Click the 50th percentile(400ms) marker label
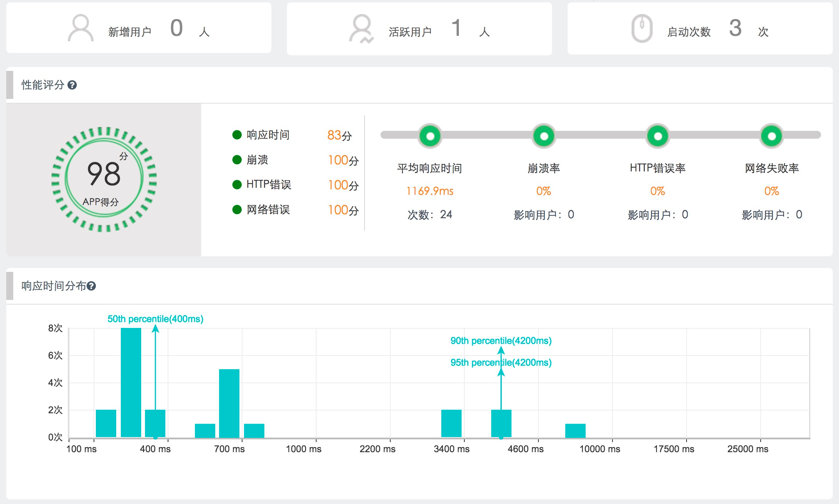 [155, 319]
